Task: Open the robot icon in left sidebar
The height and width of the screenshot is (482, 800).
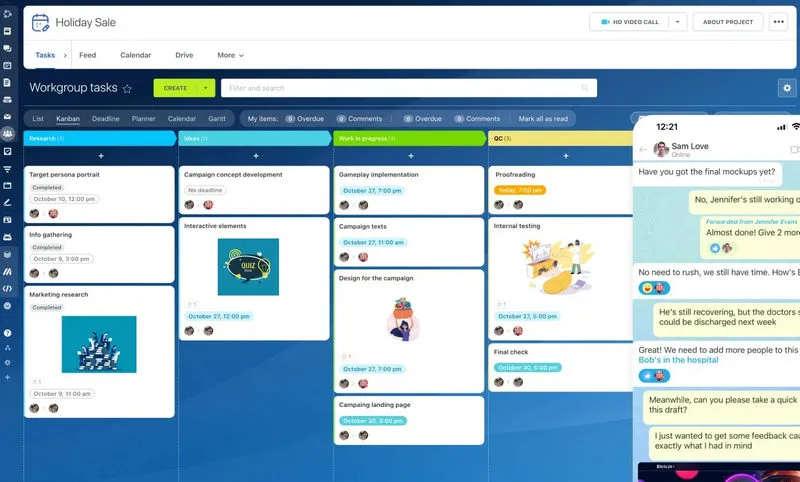Action: pos(7,237)
